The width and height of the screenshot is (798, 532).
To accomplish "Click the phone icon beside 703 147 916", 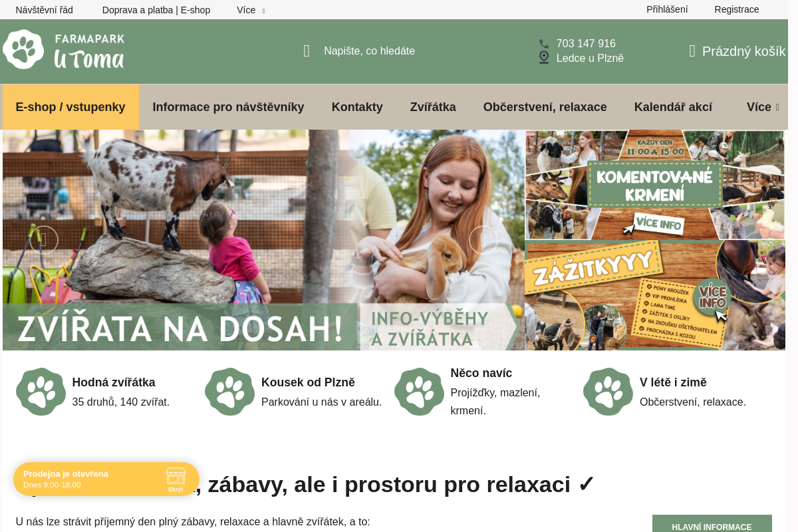I will pos(544,44).
